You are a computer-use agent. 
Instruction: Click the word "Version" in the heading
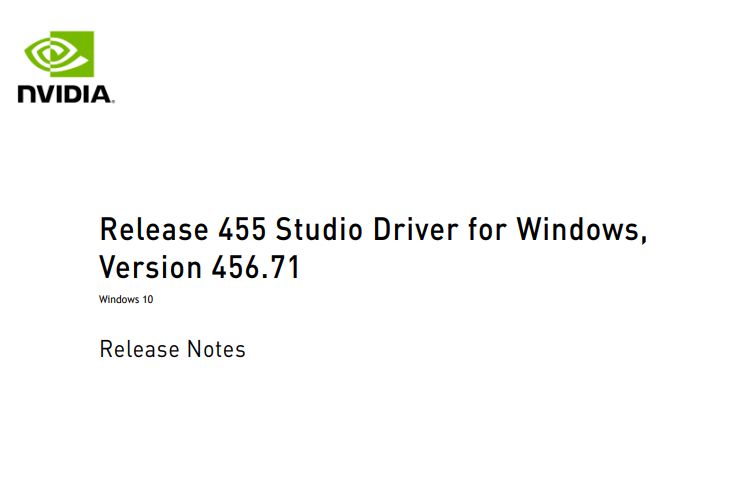pyautogui.click(x=151, y=267)
